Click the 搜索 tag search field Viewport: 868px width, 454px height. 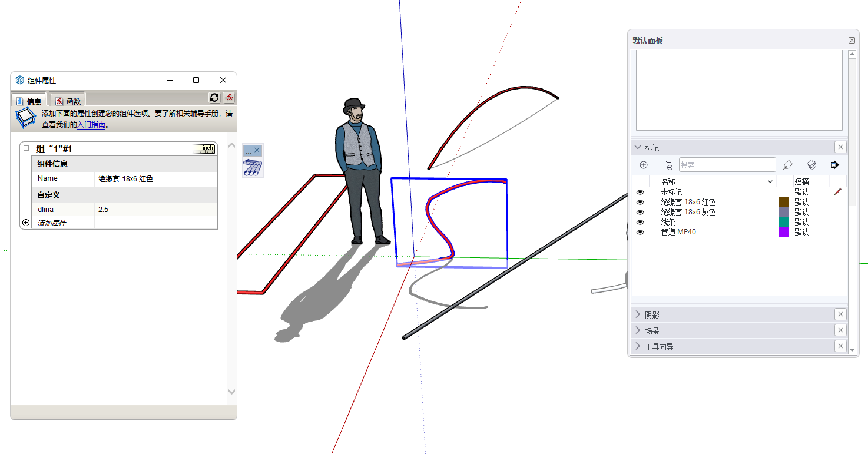pos(727,165)
